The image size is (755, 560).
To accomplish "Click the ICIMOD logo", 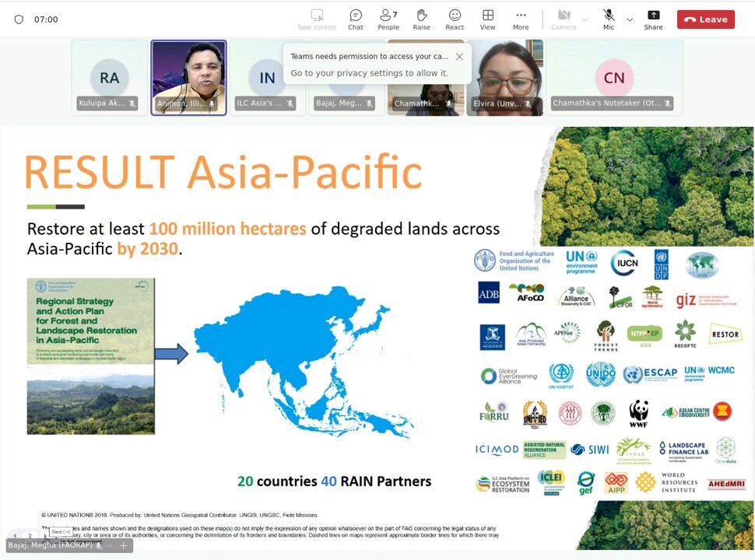I will (x=497, y=450).
